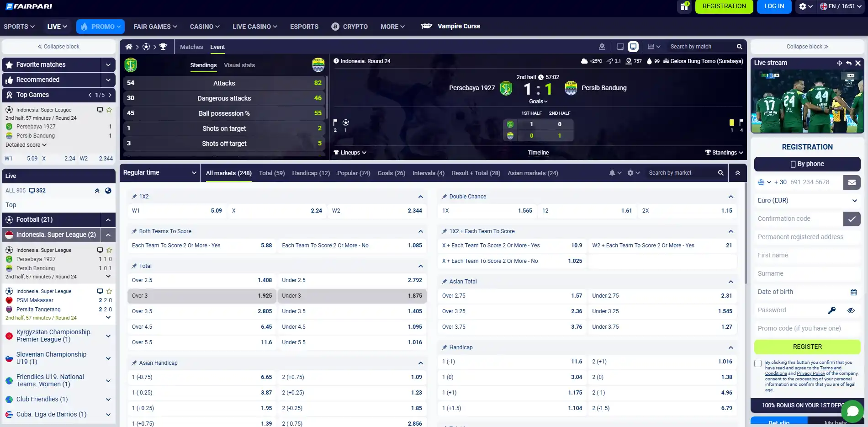Move the Live stream window
This screenshot has width=868, height=427.
(x=839, y=63)
